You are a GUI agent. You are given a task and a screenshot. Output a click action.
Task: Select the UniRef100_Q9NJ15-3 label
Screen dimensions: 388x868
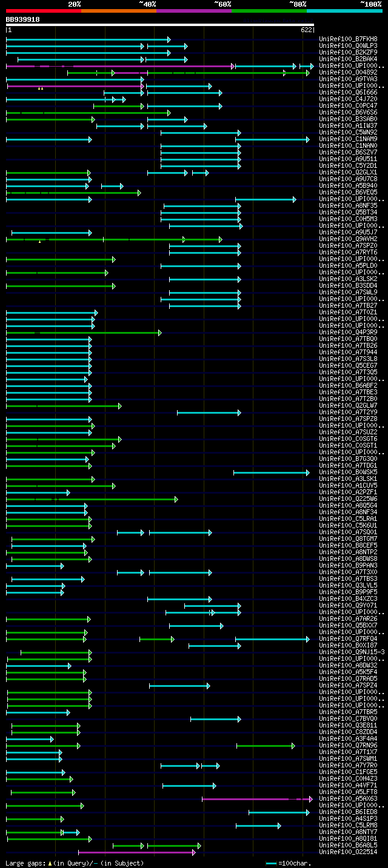click(352, 652)
